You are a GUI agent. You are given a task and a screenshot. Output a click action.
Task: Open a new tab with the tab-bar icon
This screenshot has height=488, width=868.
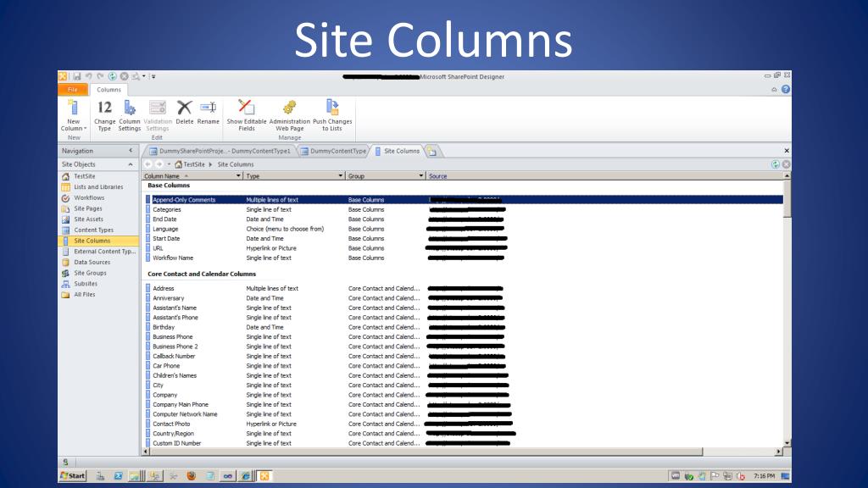432,151
